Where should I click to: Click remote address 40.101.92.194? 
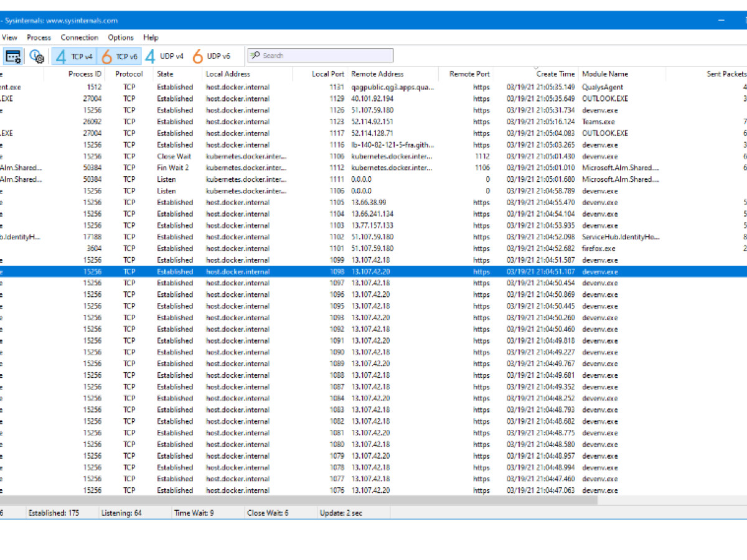tap(372, 98)
